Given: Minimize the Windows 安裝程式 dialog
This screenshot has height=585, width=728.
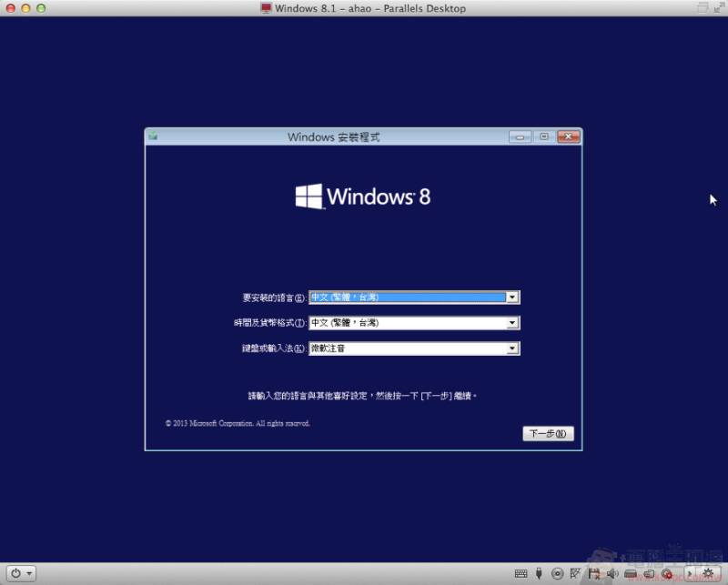Looking at the screenshot, I should 520,136.
